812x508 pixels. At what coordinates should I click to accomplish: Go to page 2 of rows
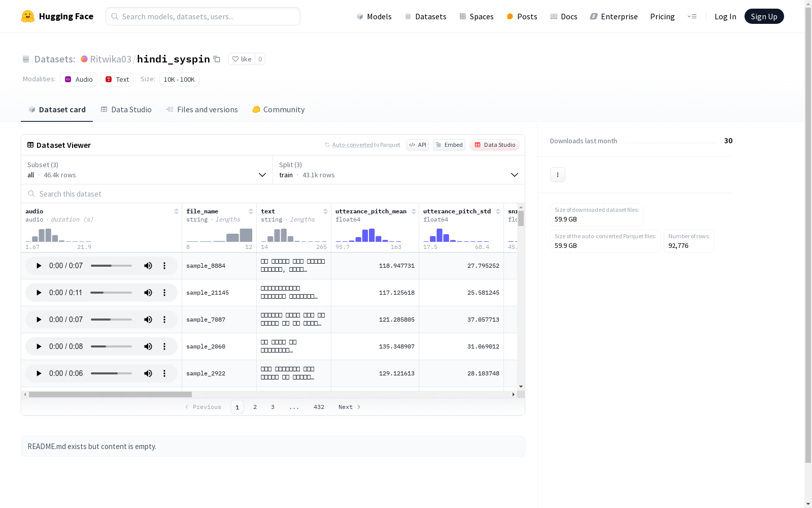click(x=255, y=407)
